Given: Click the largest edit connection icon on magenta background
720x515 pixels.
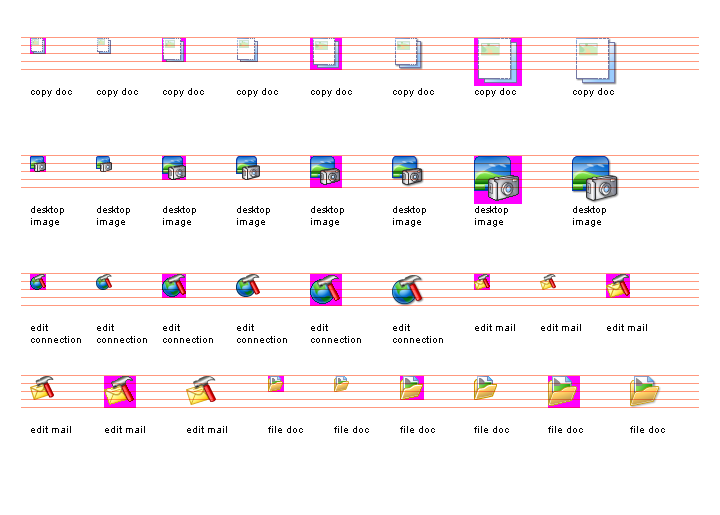Looking at the screenshot, I should 325,289.
